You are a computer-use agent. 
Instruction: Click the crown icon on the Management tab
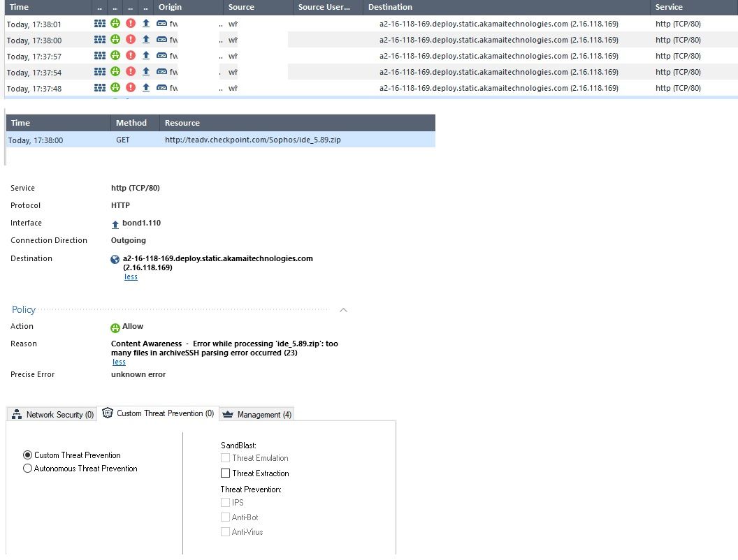tap(231, 413)
